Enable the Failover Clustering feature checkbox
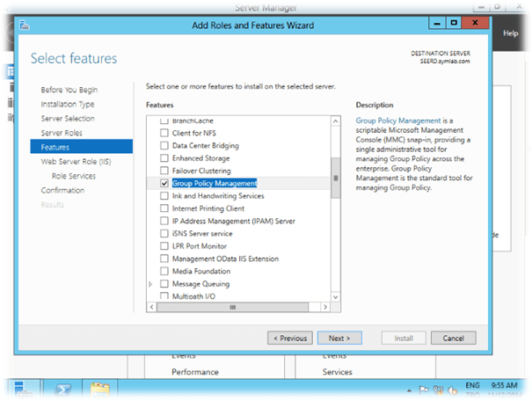 click(x=164, y=171)
